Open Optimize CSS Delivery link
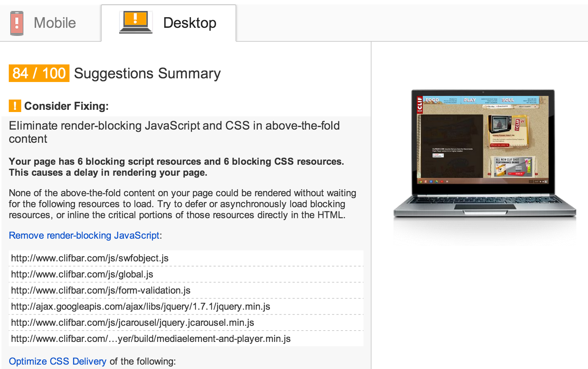The width and height of the screenshot is (588, 369). click(57, 361)
